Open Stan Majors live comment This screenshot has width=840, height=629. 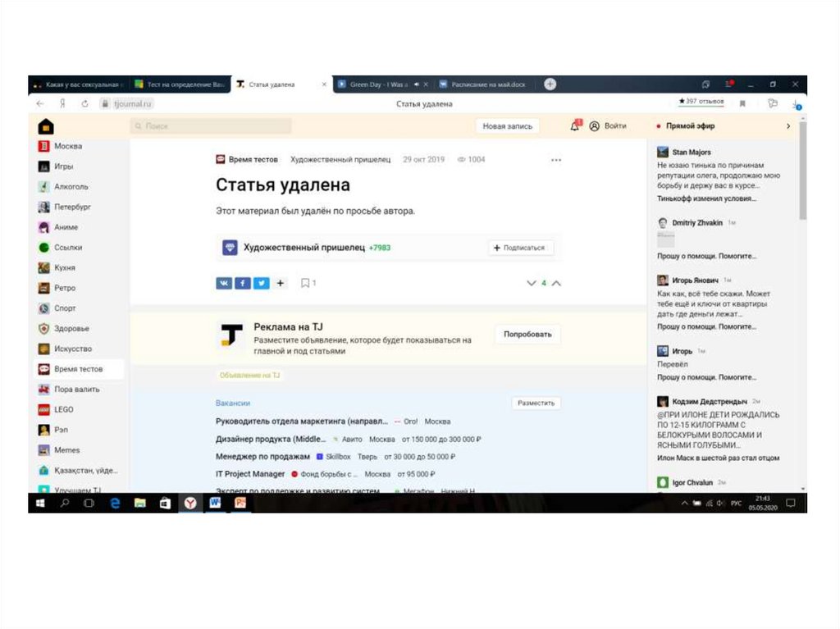tap(719, 168)
